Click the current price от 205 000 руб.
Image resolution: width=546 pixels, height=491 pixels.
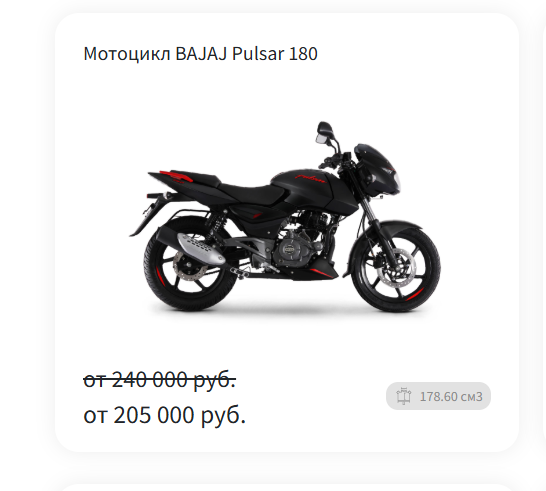tap(165, 415)
